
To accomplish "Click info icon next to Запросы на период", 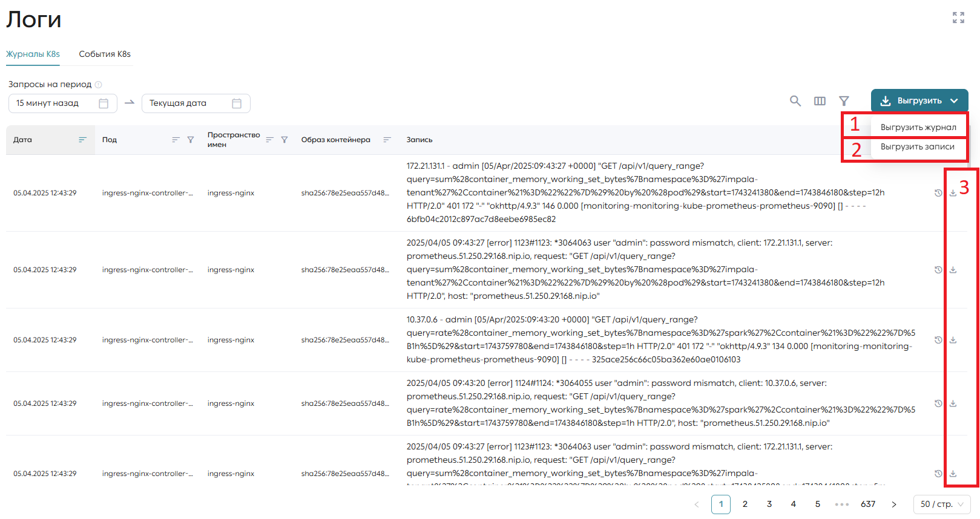I will 98,85.
